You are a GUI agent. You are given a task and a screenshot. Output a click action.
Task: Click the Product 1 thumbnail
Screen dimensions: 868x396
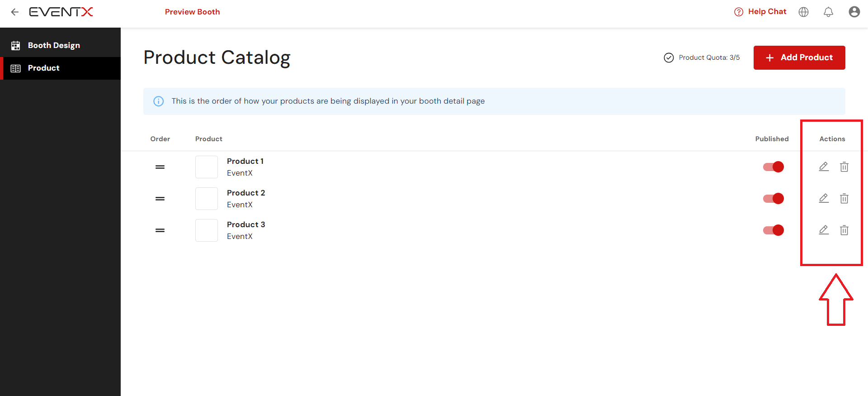(207, 167)
